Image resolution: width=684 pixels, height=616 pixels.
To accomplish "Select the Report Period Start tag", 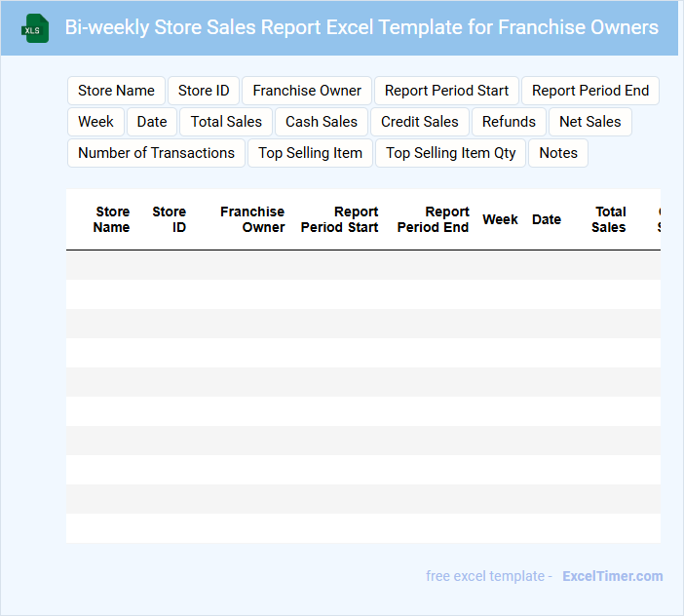I will [x=446, y=91].
